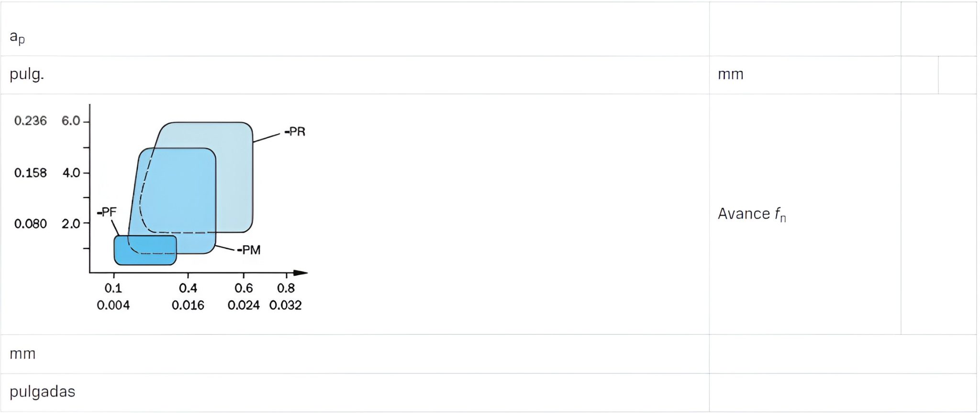
Task: Click the -PR label in the chart
Action: [x=296, y=131]
